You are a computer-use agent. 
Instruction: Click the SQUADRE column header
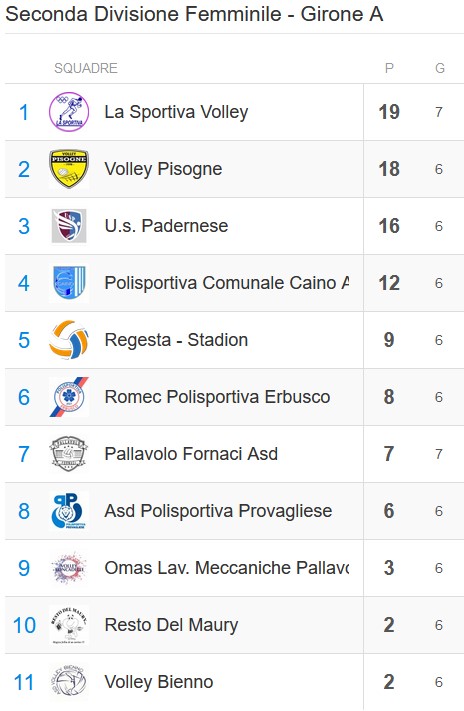[x=86, y=68]
